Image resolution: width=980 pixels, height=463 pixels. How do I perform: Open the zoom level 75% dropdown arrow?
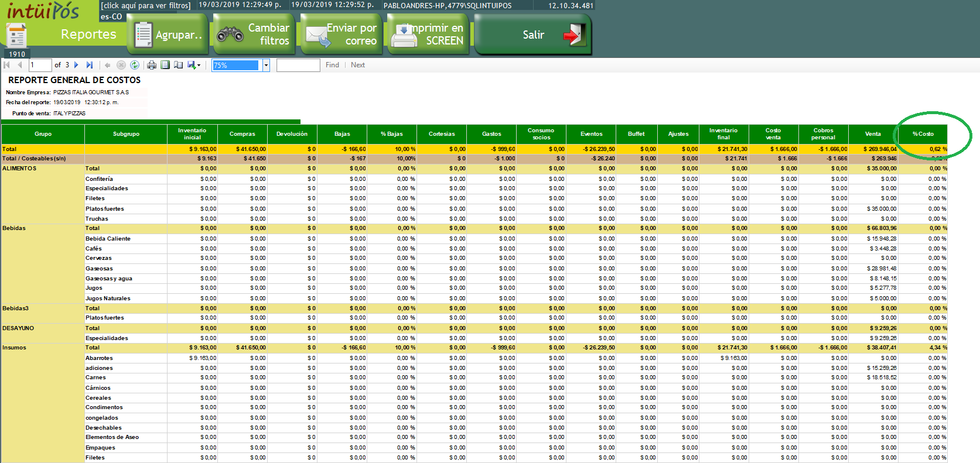click(x=266, y=65)
